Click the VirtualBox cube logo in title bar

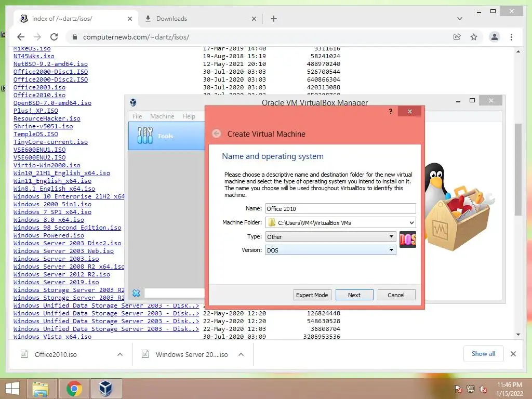click(134, 102)
